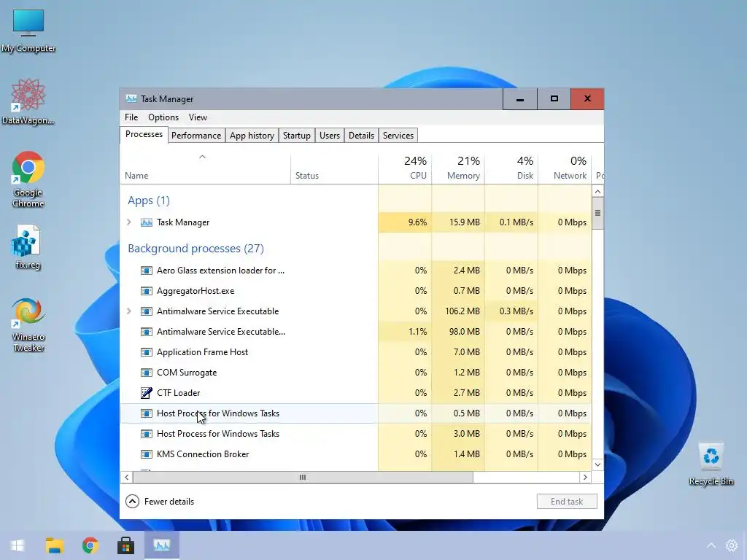Switch to the Details tab
The width and height of the screenshot is (747, 560).
click(x=361, y=136)
